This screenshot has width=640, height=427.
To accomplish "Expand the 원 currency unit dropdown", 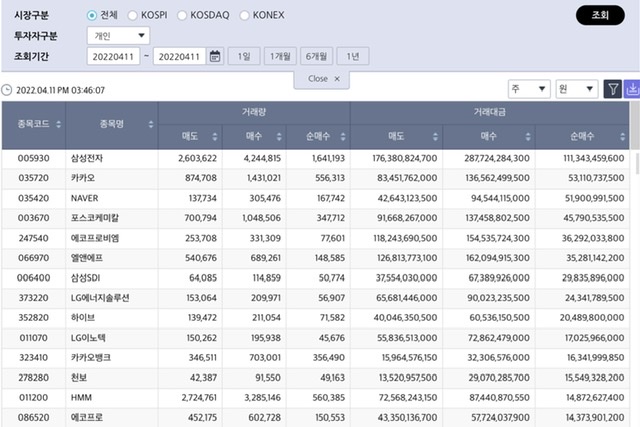I will tap(578, 89).
